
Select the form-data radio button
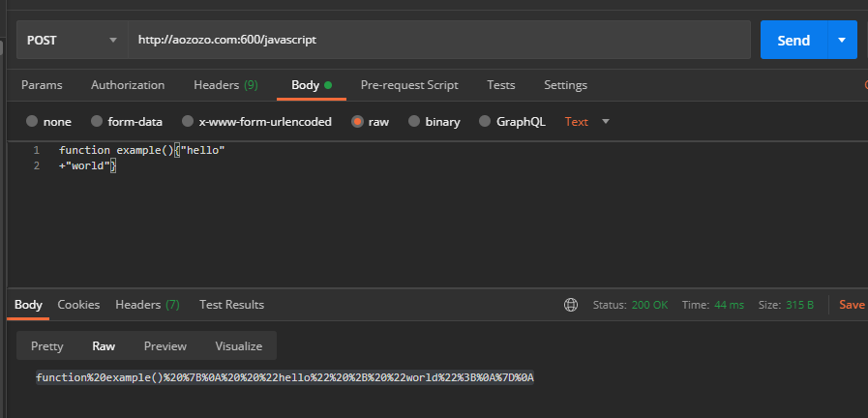(97, 121)
